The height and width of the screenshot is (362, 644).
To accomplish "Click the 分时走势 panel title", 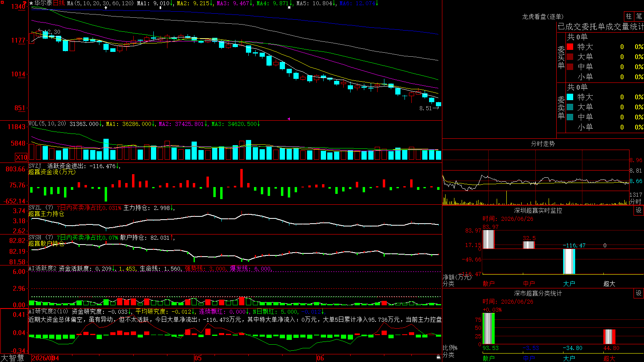I will pos(543,144).
